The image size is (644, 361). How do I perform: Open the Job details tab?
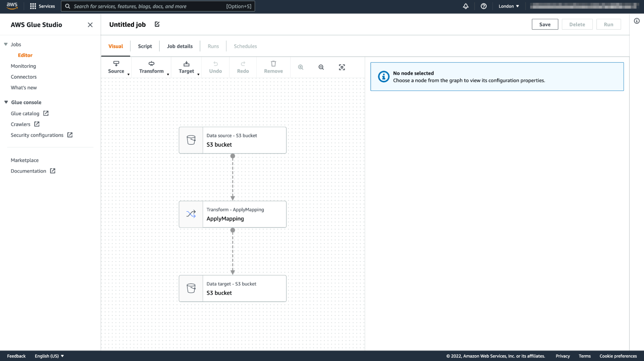pyautogui.click(x=179, y=46)
